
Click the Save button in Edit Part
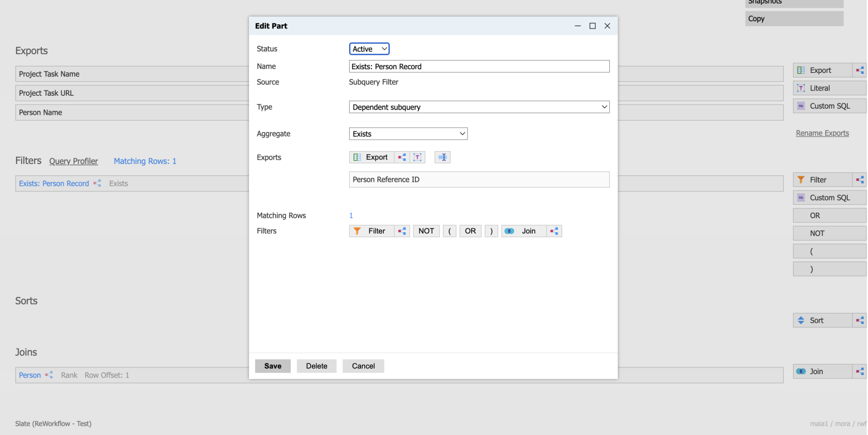coord(273,366)
